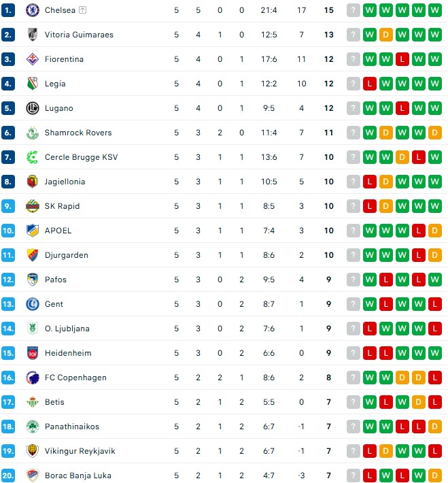Open the Cercle Brugge KSV logo
Image resolution: width=448 pixels, height=483 pixels.
click(33, 157)
